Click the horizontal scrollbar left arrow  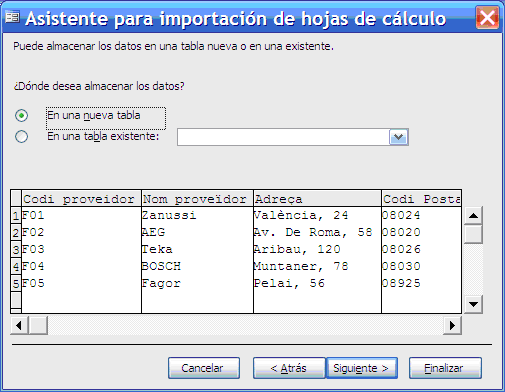click(19, 325)
